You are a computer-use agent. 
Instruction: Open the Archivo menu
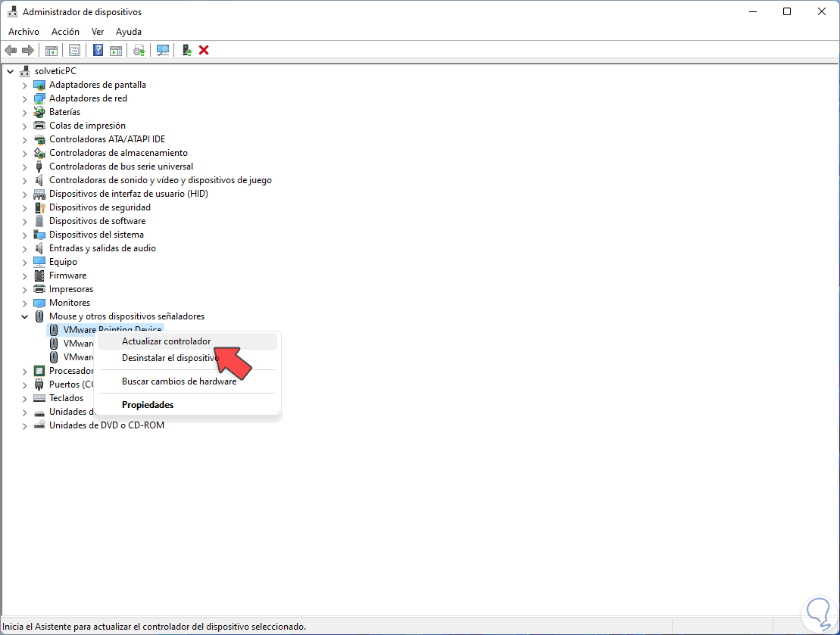tap(23, 32)
